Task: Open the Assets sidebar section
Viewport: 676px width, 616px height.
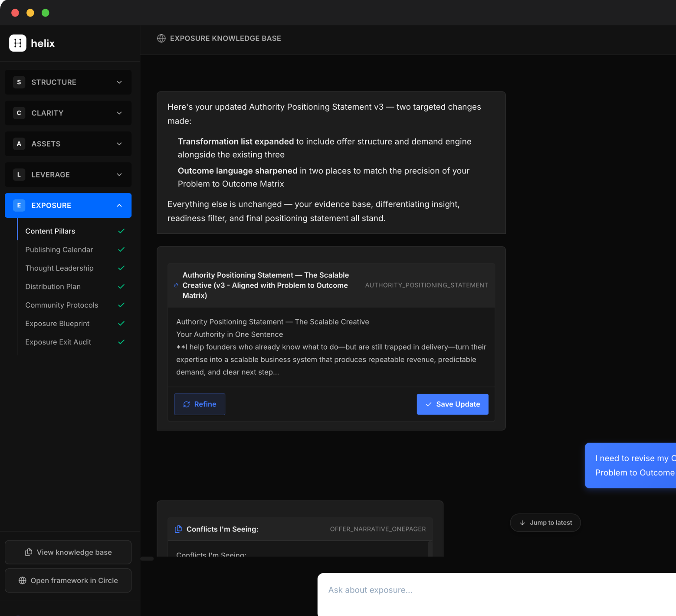Action: (68, 144)
